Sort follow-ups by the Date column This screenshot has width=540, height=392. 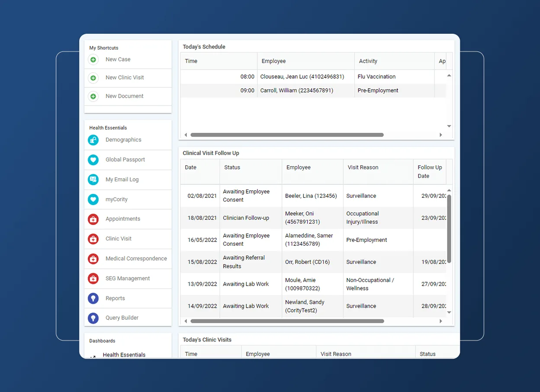click(190, 167)
